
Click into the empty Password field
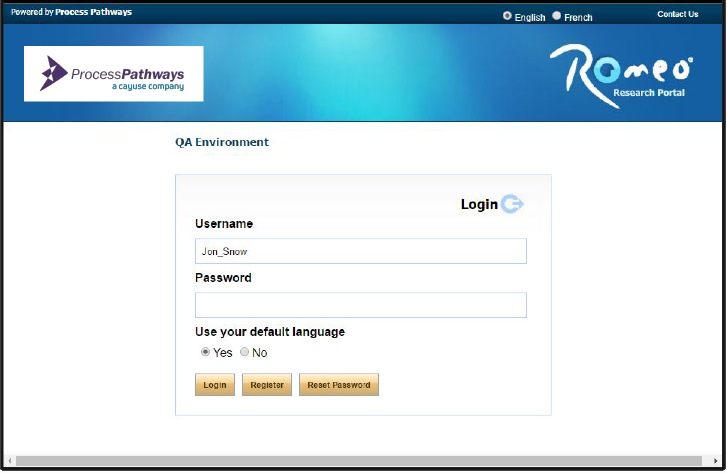[x=360, y=305]
